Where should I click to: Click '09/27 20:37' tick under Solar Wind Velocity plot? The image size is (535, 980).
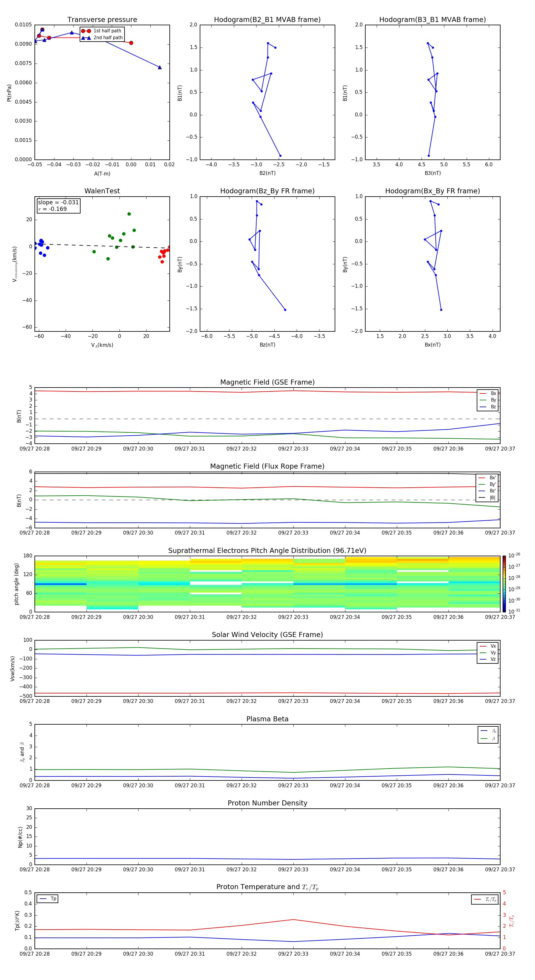point(500,701)
